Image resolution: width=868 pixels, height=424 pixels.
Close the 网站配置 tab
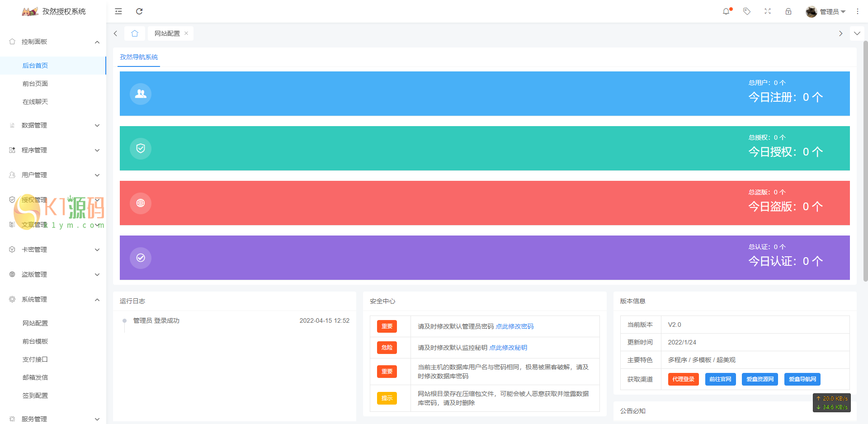point(186,33)
